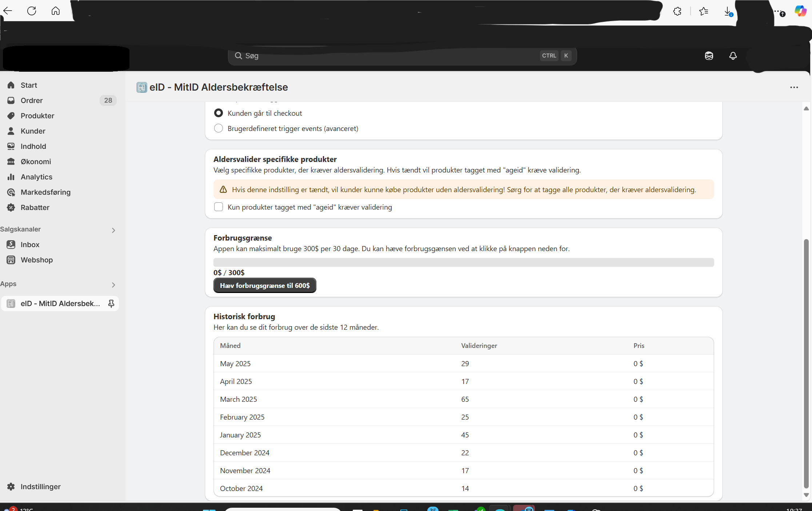812x511 pixels.
Task: Expand the Salgskanaler section chevron
Action: coord(113,230)
